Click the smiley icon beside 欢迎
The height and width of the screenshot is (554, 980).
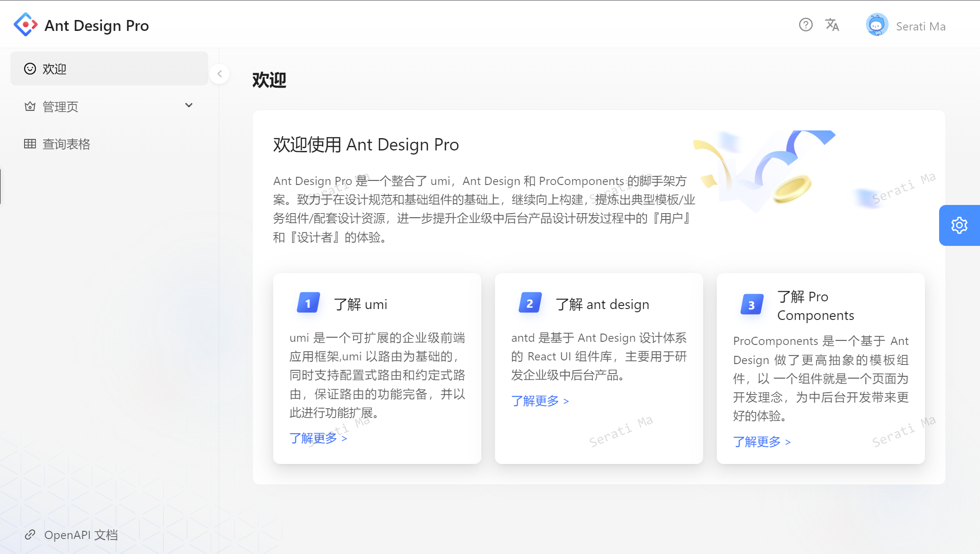pyautogui.click(x=30, y=69)
